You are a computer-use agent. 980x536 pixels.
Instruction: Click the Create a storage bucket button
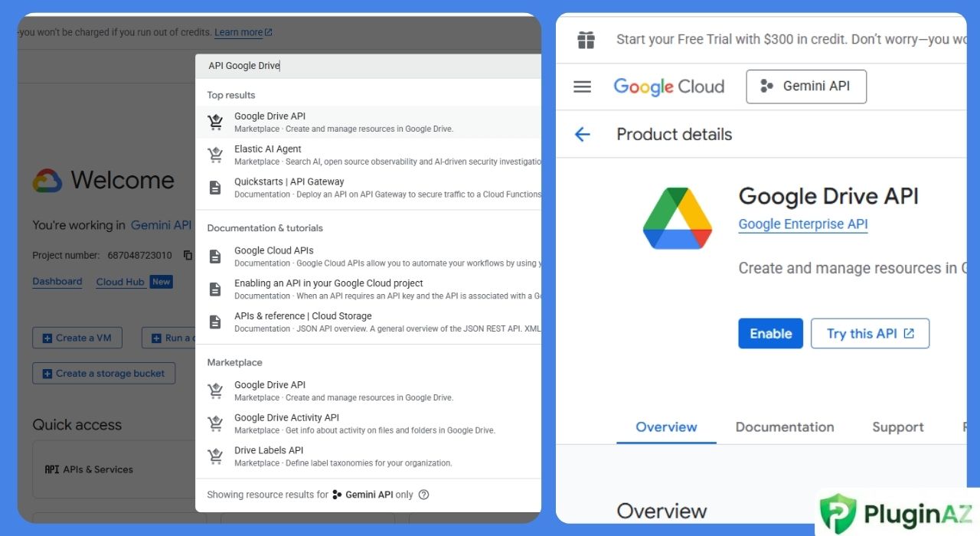pyautogui.click(x=103, y=373)
